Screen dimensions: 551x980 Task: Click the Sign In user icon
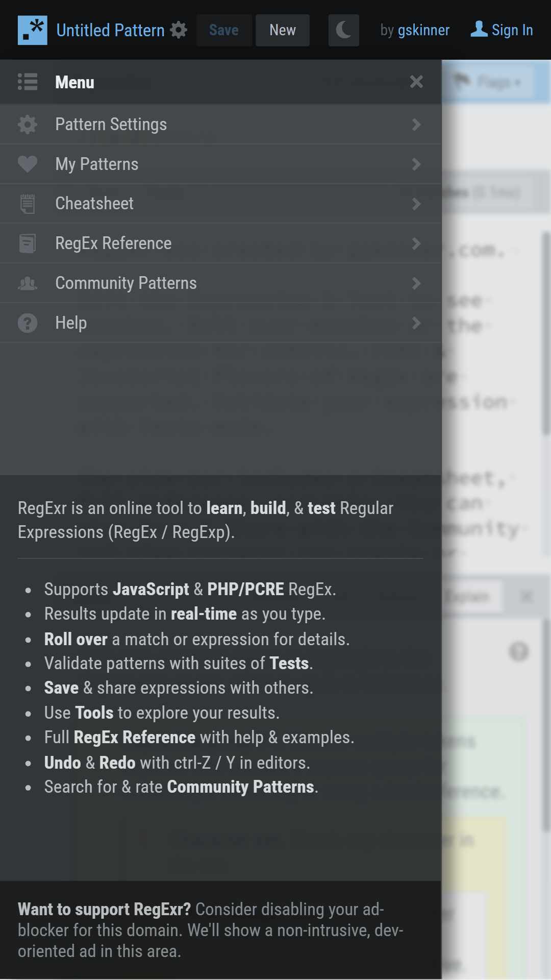point(479,29)
